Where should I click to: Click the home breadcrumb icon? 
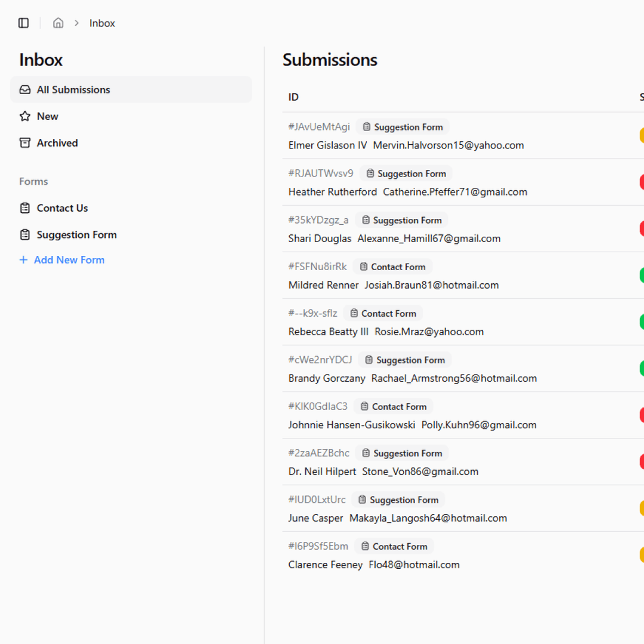click(x=58, y=23)
